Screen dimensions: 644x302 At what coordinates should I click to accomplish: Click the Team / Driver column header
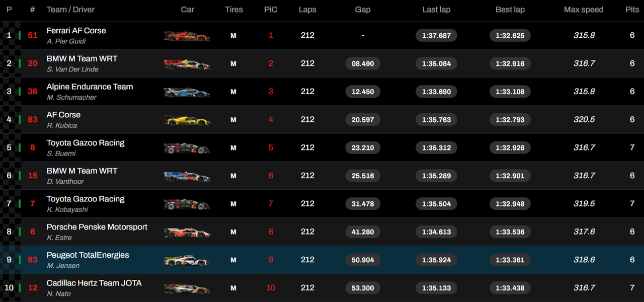pyautogui.click(x=70, y=10)
